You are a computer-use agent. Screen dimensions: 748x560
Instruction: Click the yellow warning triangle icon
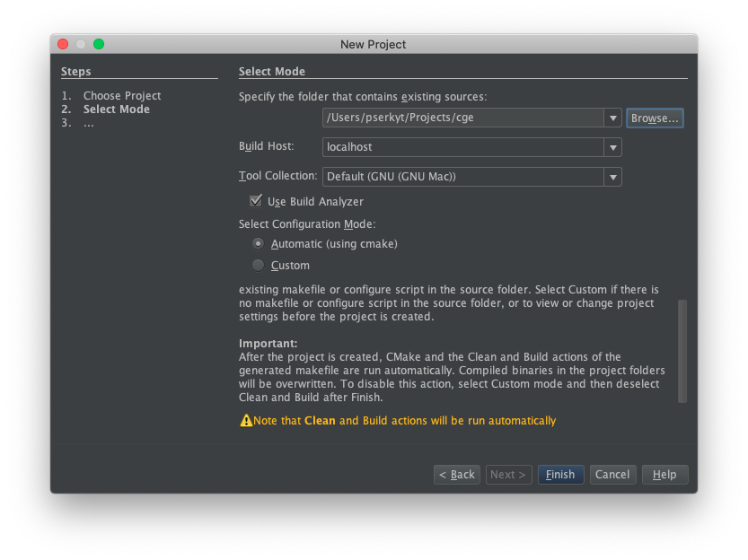[x=246, y=420]
